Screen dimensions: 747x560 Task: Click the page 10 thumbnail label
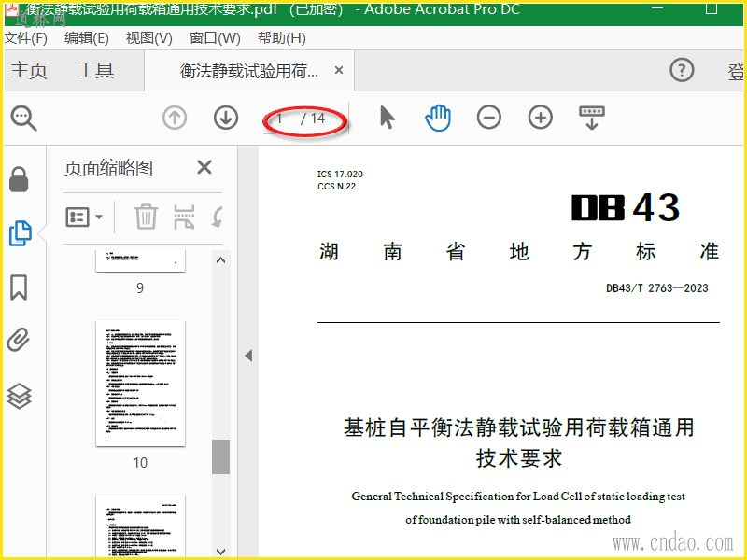click(x=141, y=462)
